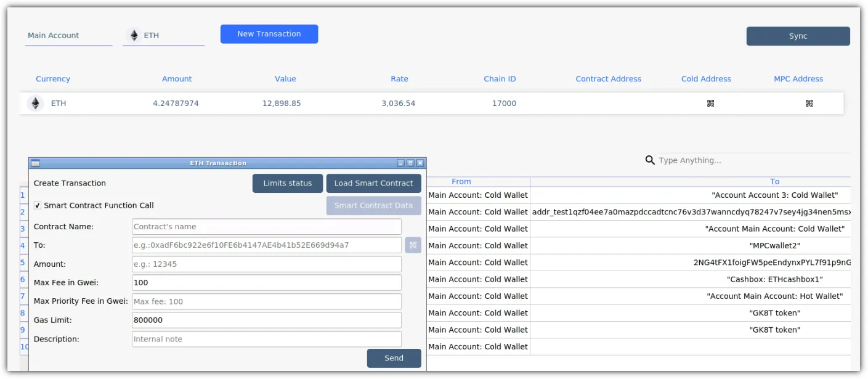Focus the Description internal note field
Viewport: 868px width, 379px height.
coord(267,339)
